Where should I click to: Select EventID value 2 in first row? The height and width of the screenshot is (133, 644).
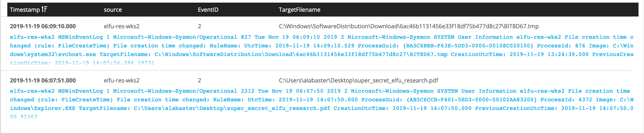[x=199, y=26]
